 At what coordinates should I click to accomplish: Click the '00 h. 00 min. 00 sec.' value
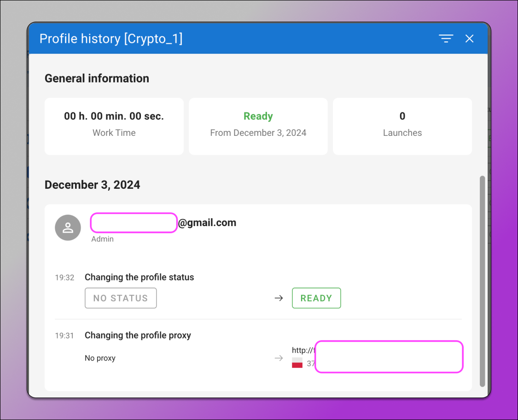(x=114, y=117)
